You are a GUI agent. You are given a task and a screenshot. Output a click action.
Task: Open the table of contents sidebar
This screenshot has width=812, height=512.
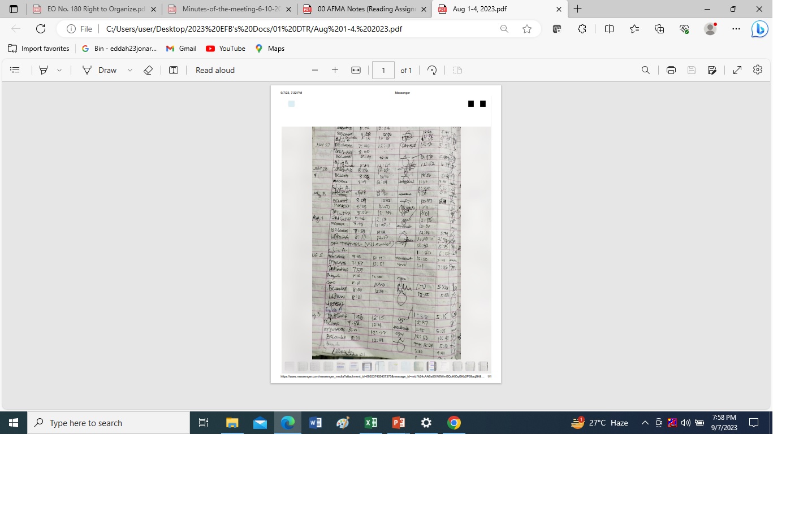[15, 70]
